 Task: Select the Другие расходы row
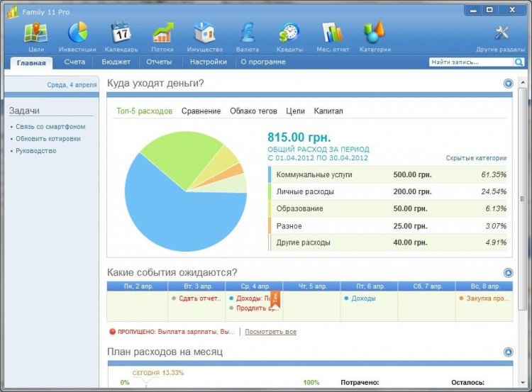point(387,242)
